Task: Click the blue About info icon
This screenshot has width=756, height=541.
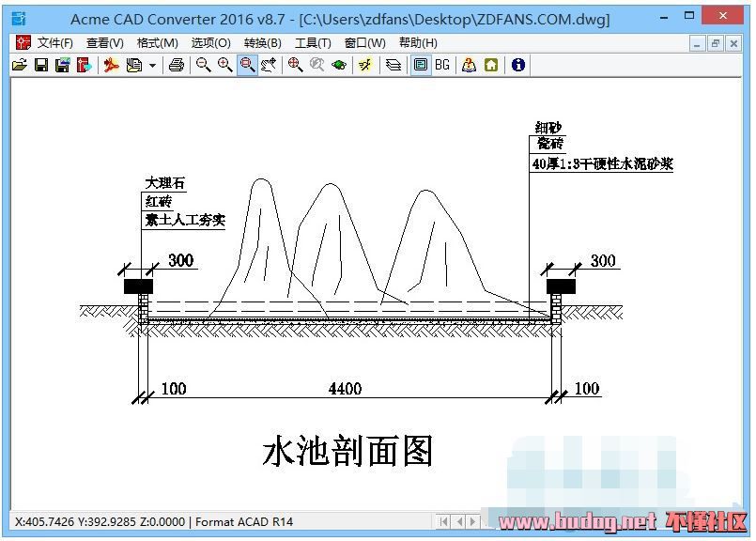Action: click(x=518, y=65)
